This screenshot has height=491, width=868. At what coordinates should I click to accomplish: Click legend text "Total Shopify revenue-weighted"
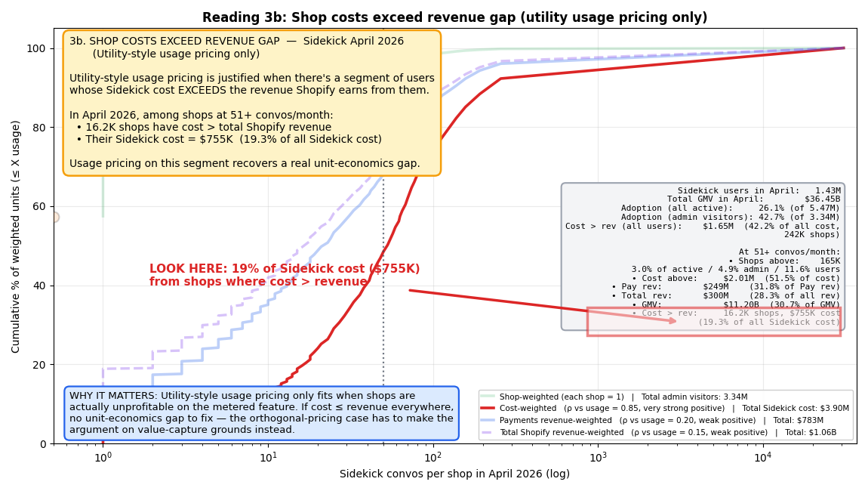click(x=562, y=432)
